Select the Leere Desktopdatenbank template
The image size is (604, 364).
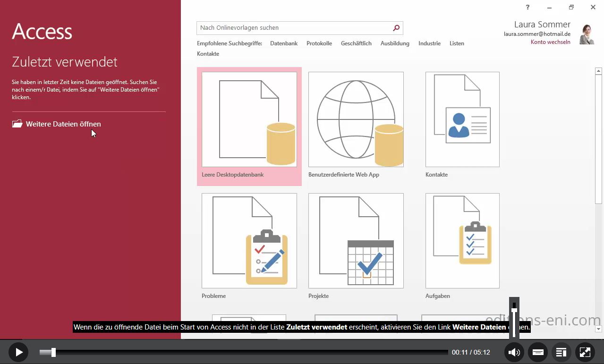(249, 126)
